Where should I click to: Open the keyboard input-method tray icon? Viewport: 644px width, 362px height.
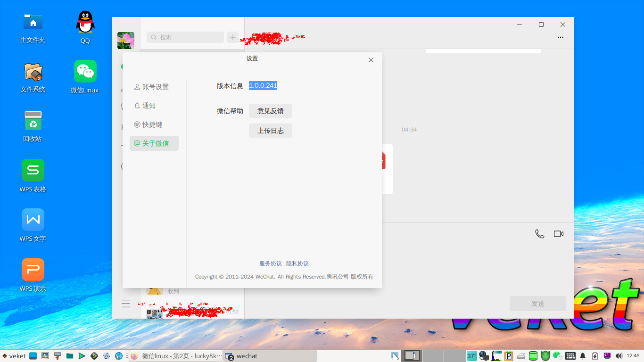pos(570,356)
